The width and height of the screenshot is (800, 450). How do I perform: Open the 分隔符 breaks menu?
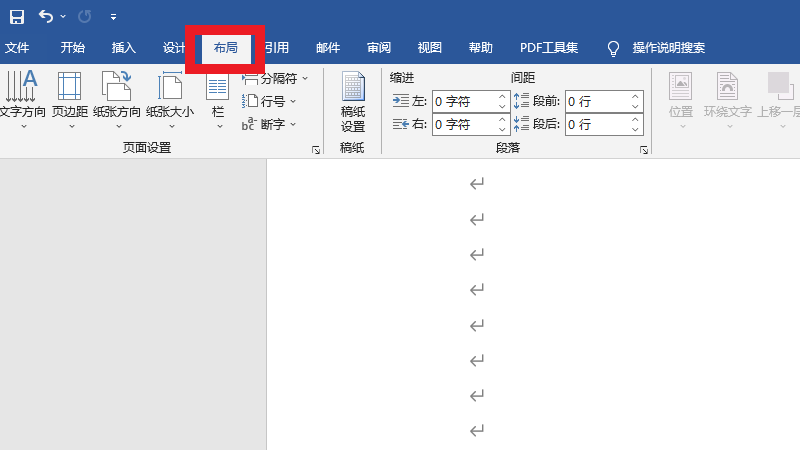tap(275, 79)
